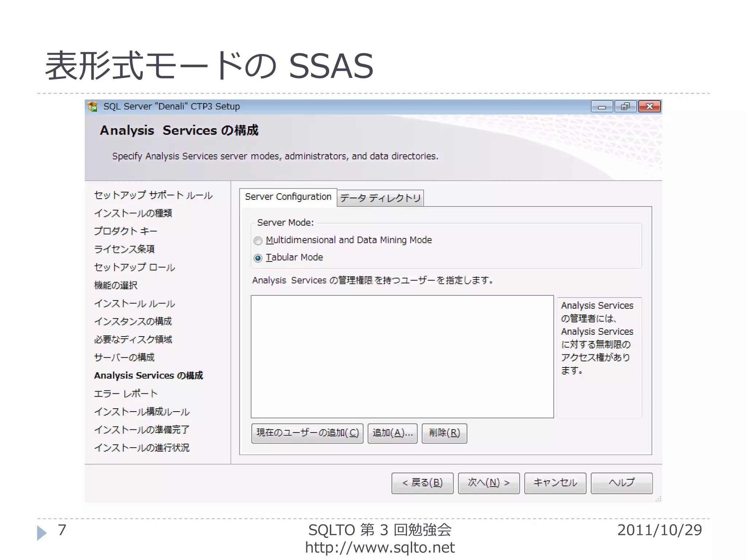Screen dimensions: 747x560
Task: Open the データ ディレクトリ tab
Action: click(380, 198)
